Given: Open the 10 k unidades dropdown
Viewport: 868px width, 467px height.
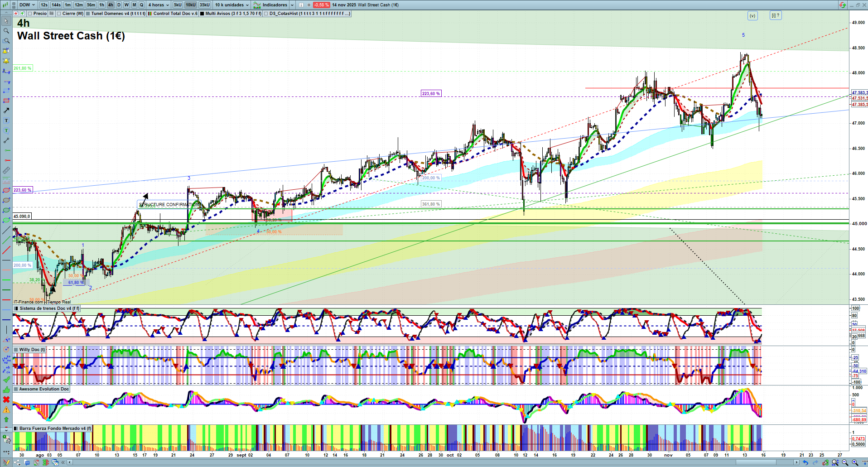Looking at the screenshot, I should (232, 5).
